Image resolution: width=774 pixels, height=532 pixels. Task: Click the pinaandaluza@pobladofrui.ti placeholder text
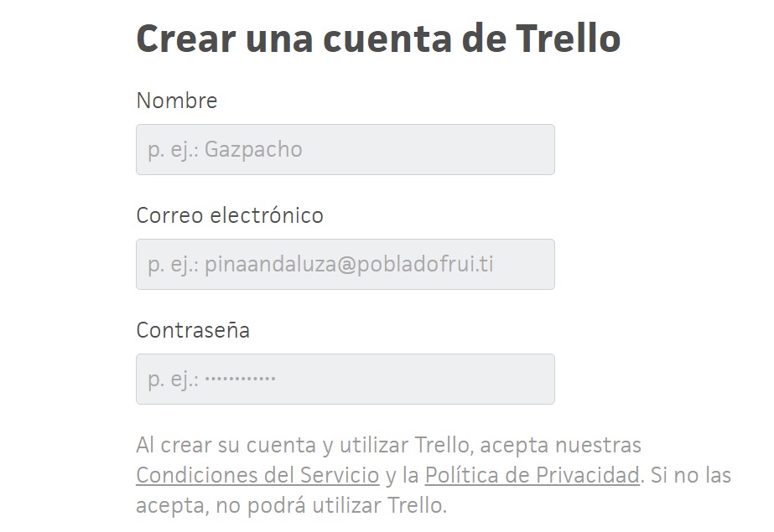point(349,265)
